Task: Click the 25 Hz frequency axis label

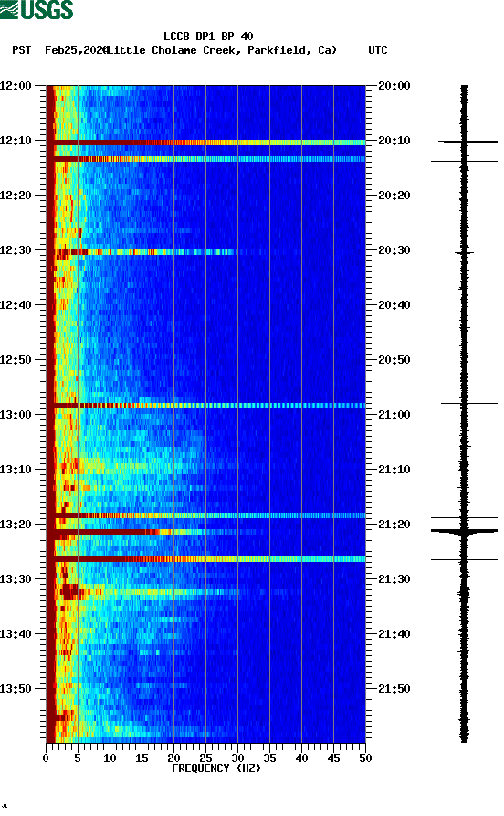Action: (x=205, y=758)
